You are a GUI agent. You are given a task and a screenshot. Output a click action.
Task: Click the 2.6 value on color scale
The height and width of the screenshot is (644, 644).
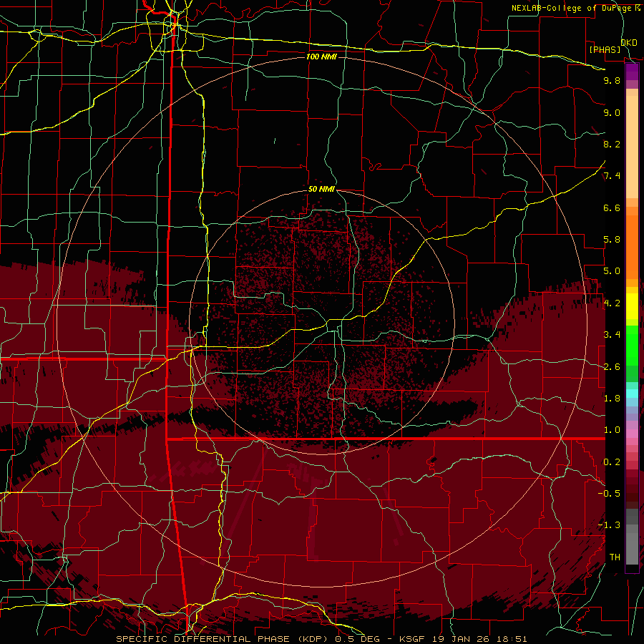tap(612, 367)
